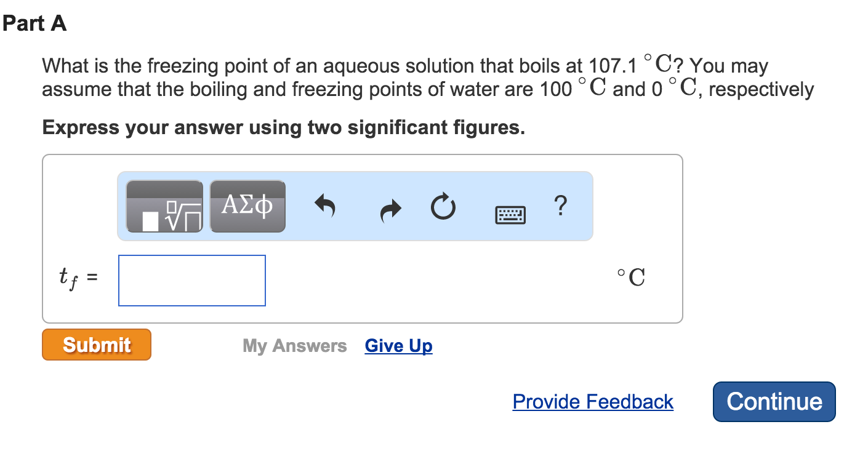Click the °C unit label
This screenshot has height=475, width=868.
coord(629,277)
